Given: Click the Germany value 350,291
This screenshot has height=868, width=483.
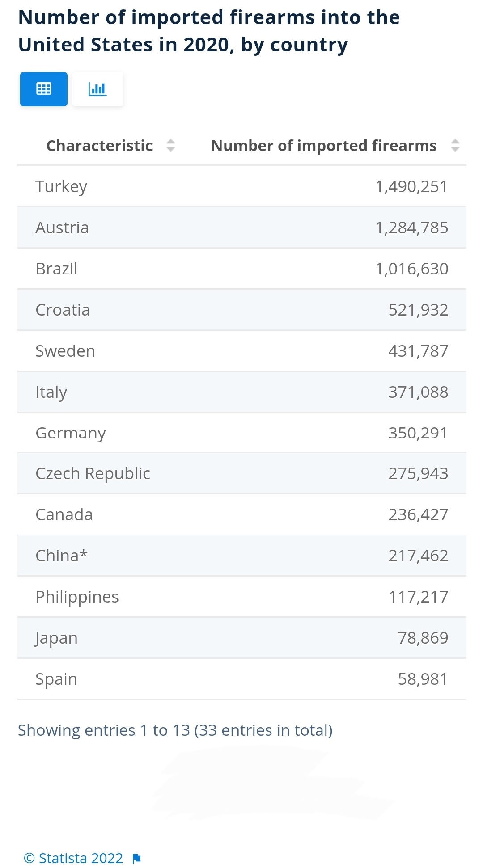Looking at the screenshot, I should 418,433.
